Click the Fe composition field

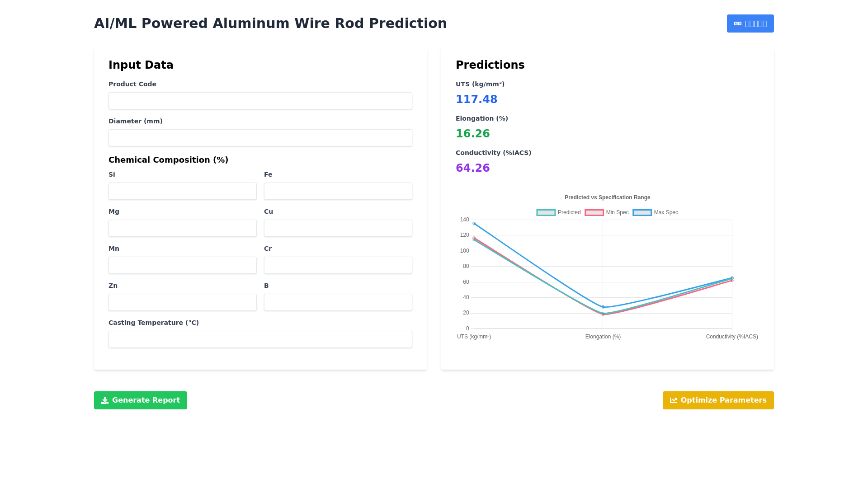pos(338,191)
